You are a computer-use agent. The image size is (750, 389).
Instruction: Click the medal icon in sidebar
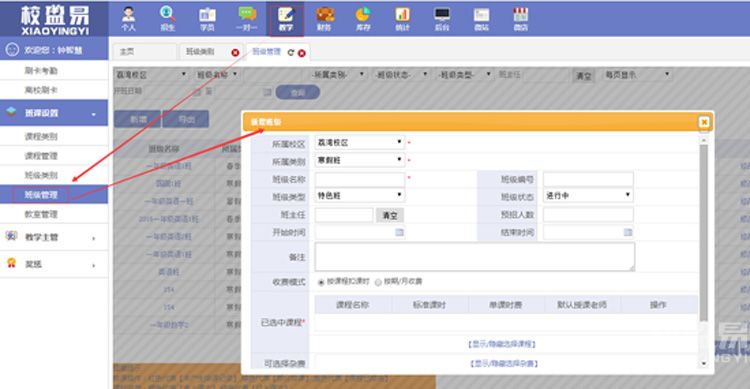11,263
